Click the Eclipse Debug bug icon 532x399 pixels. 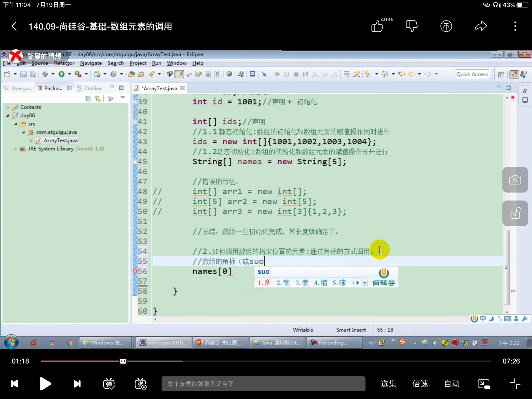point(45,74)
